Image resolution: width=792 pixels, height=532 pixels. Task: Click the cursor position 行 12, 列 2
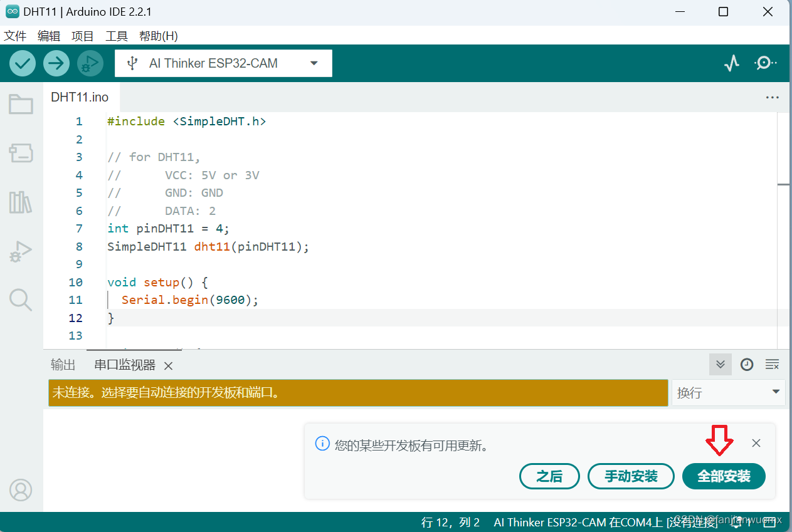pyautogui.click(x=451, y=522)
